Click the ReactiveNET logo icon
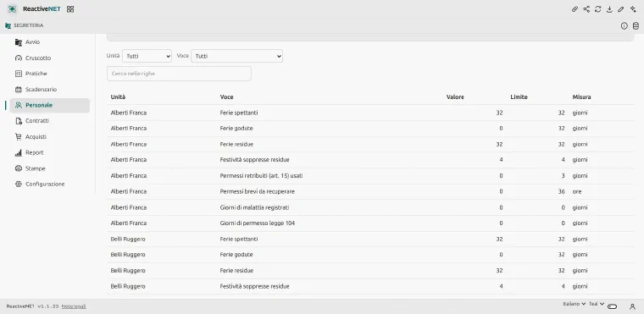This screenshot has width=644, height=314. 12,9
